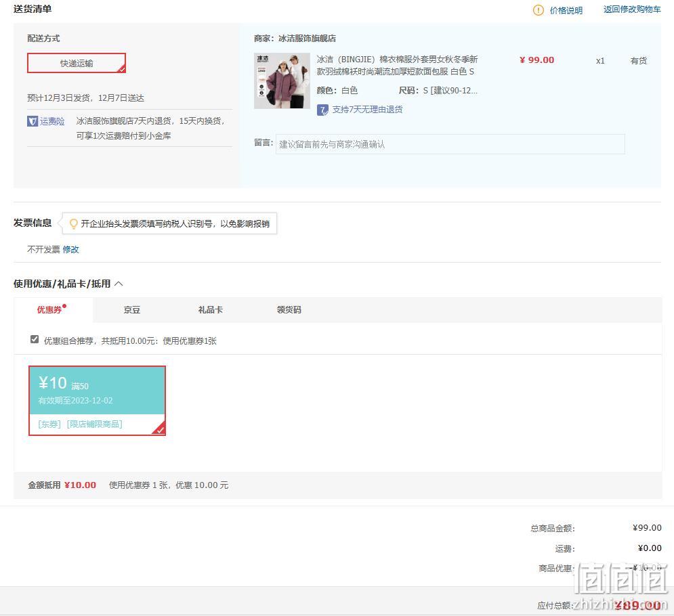674x616 pixels.
Task: Click 总商品金额 ¥99.00 value
Action: click(x=647, y=527)
